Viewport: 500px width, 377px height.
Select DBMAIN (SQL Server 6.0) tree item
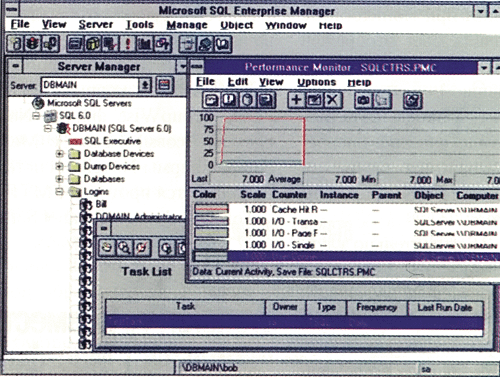pos(122,128)
